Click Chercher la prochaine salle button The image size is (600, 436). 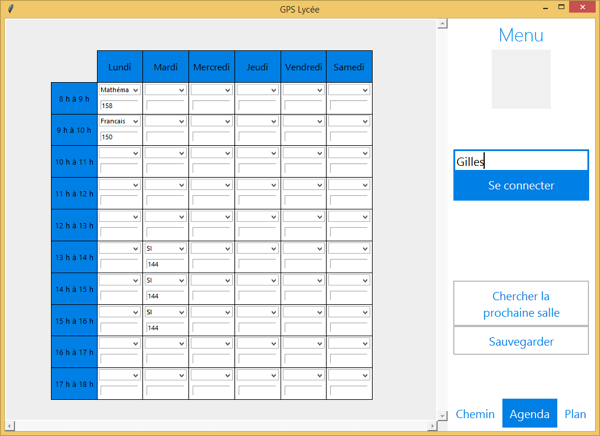pyautogui.click(x=521, y=304)
